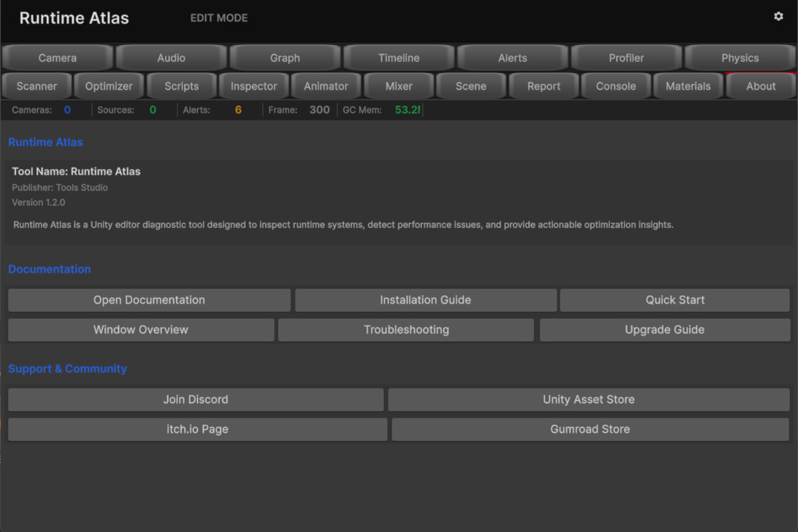Screen dimensions: 798x532
Task: Go to the Report tab
Action: pyautogui.click(x=544, y=86)
